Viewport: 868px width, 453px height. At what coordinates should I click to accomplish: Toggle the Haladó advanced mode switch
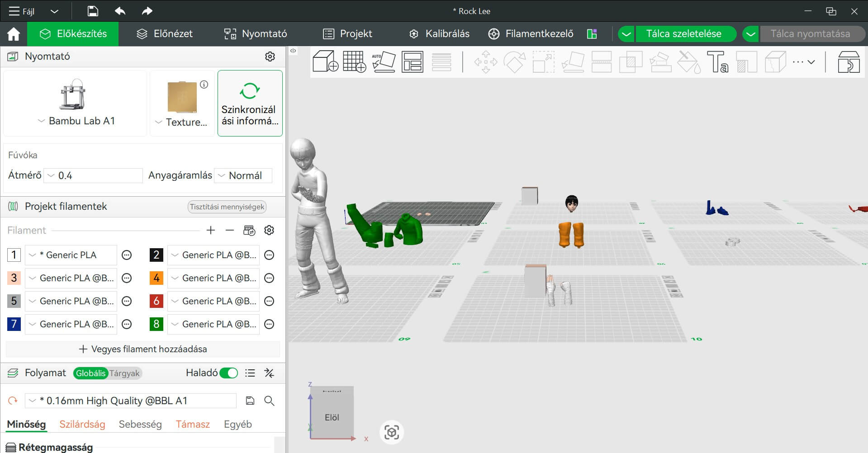(229, 373)
